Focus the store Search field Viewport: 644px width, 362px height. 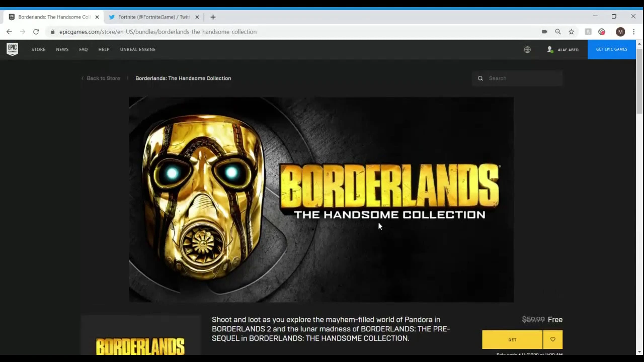[517, 78]
